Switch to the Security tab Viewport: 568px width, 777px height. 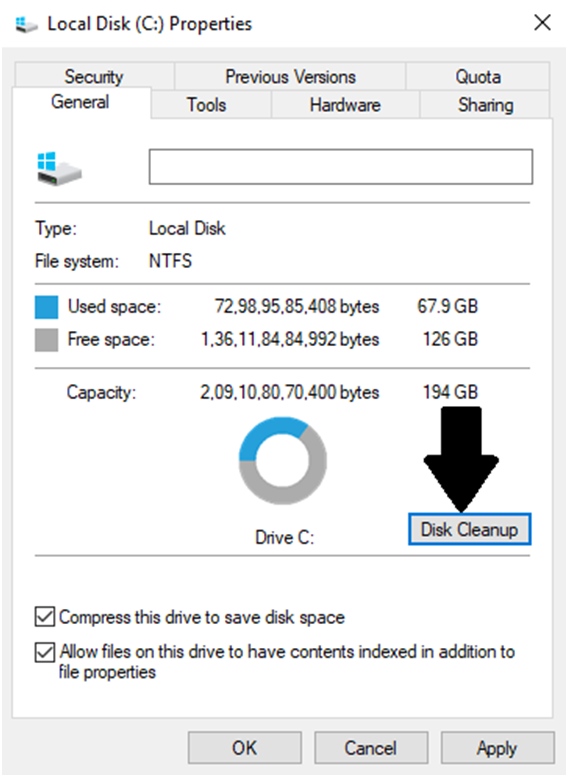94,76
